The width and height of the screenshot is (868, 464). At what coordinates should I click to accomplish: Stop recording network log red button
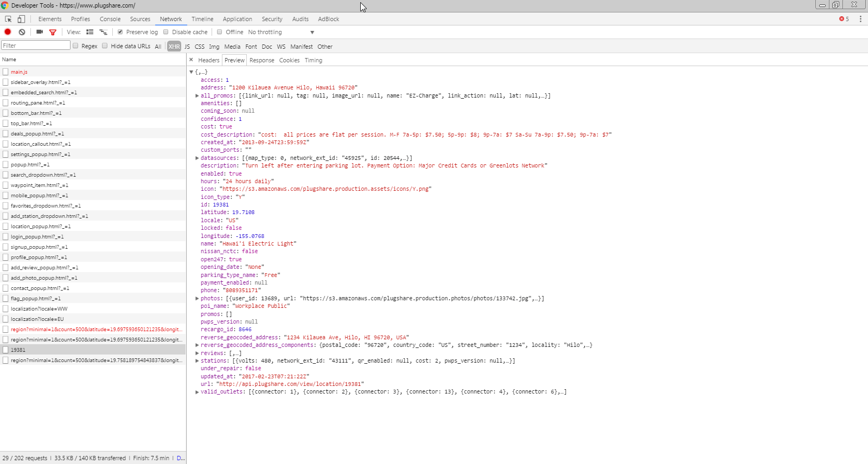click(x=8, y=32)
